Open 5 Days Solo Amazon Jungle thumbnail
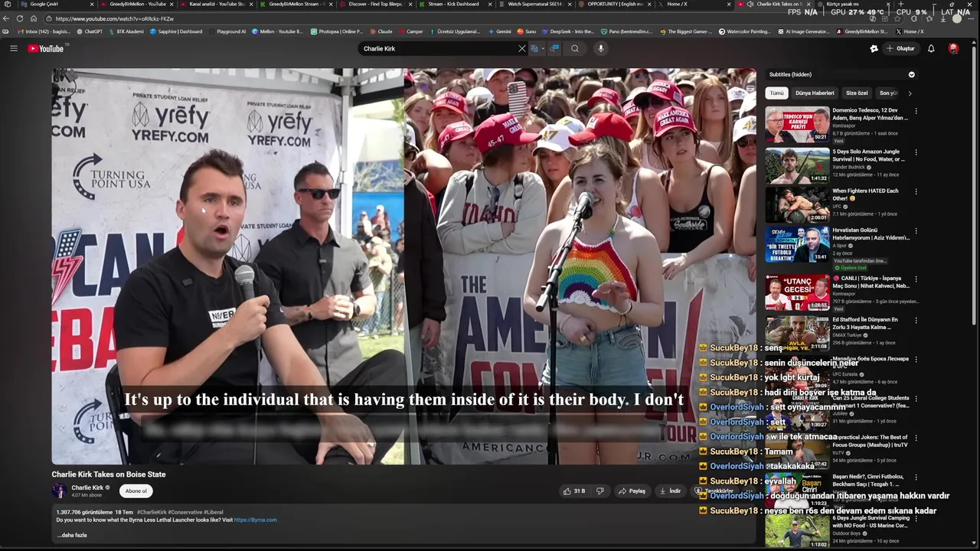980x551 pixels. click(x=797, y=165)
